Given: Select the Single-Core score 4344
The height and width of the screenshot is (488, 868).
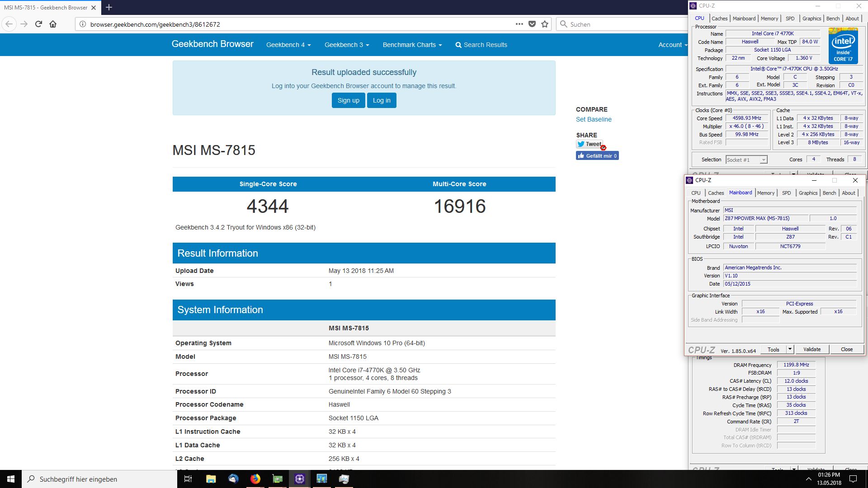Looking at the screenshot, I should point(268,206).
